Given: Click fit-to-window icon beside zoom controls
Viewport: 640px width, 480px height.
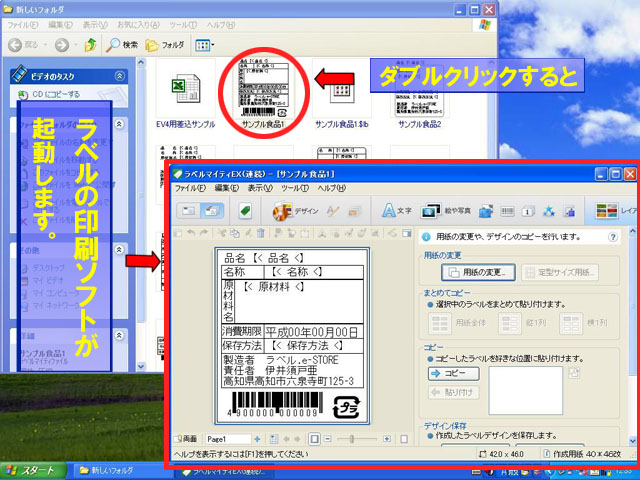Looking at the screenshot, I should pyautogui.click(x=314, y=439).
